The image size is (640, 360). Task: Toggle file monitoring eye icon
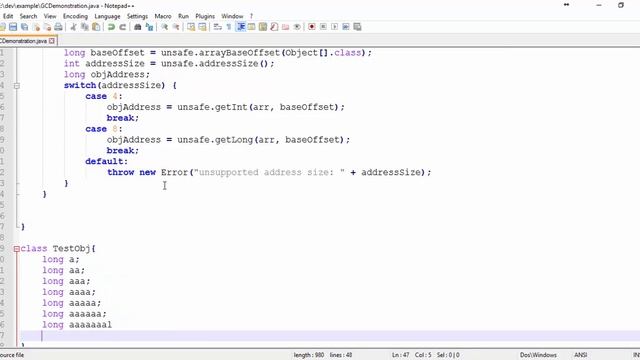(297, 27)
